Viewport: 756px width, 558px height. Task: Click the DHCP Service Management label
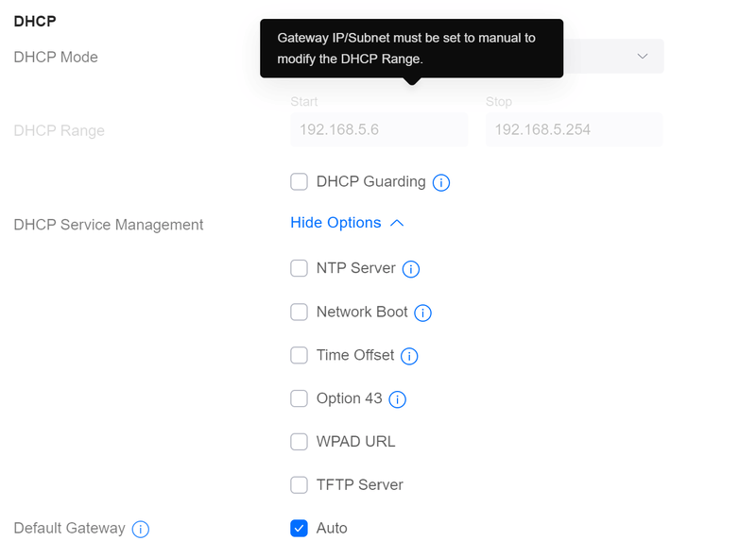pyautogui.click(x=109, y=225)
